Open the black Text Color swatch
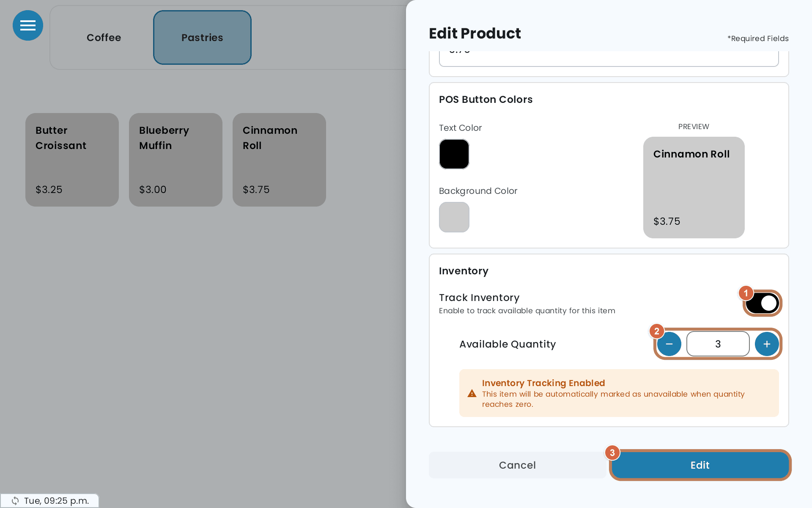This screenshot has width=812, height=508. click(454, 154)
